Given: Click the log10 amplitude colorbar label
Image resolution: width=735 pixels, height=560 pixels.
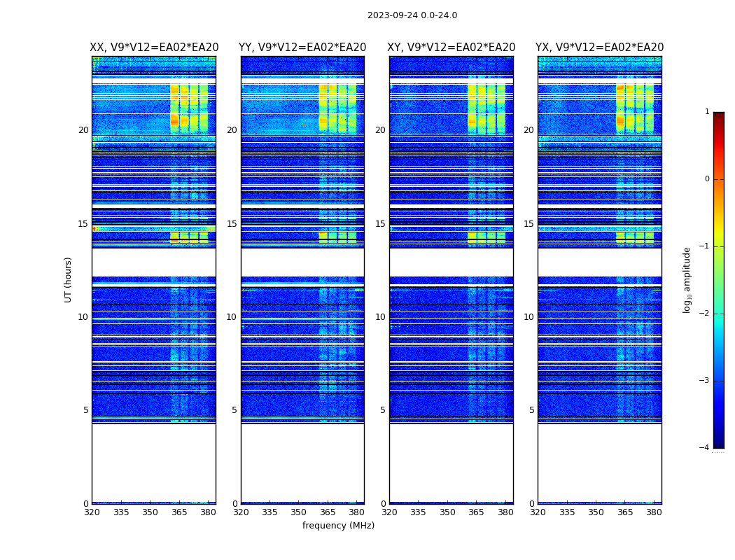Looking at the screenshot, I should click(687, 280).
